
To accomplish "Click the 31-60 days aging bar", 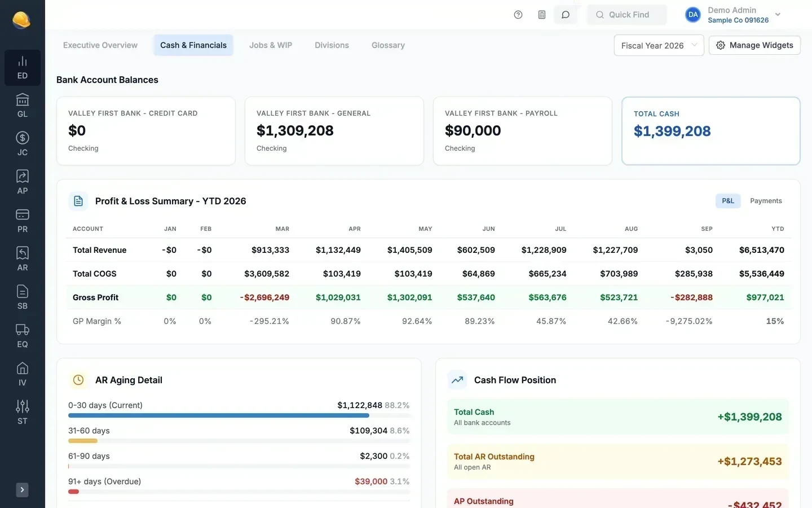I will click(x=239, y=441).
